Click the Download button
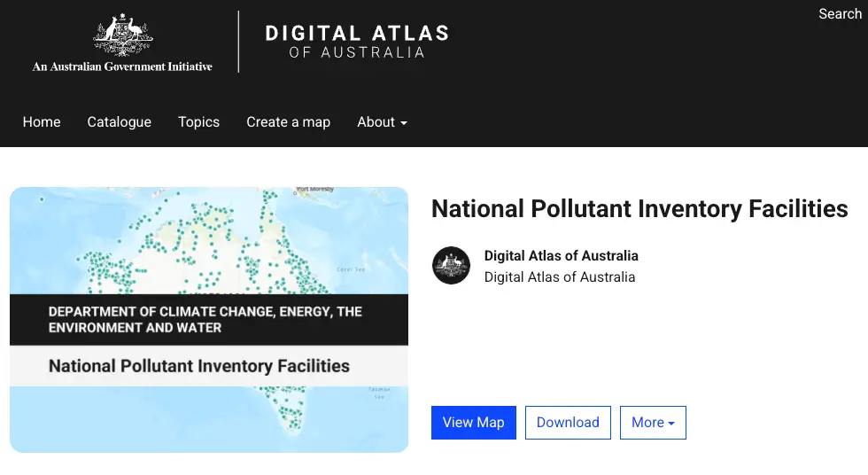 point(568,423)
